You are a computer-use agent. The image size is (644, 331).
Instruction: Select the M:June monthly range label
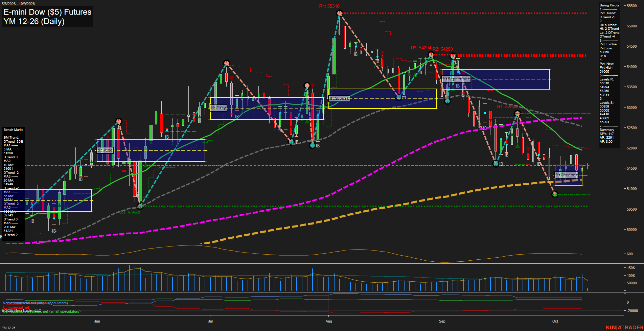[105, 150]
